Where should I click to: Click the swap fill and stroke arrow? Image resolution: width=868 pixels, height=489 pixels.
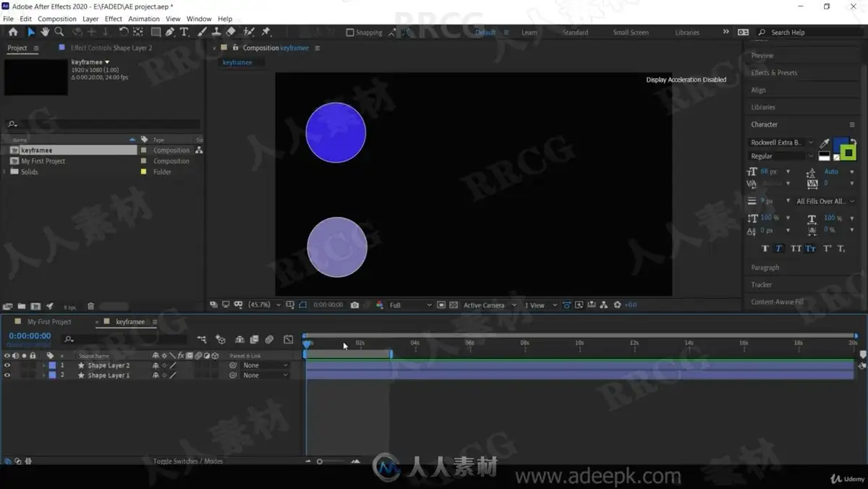pos(853,143)
